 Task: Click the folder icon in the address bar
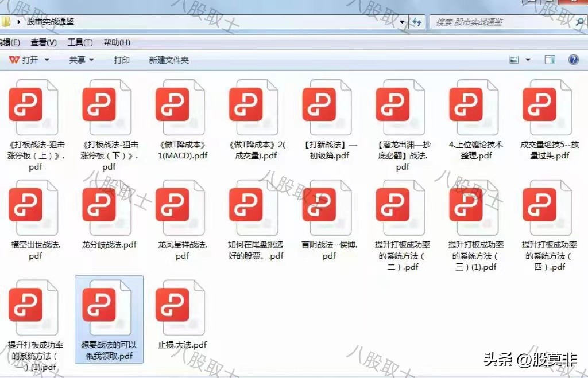7,21
